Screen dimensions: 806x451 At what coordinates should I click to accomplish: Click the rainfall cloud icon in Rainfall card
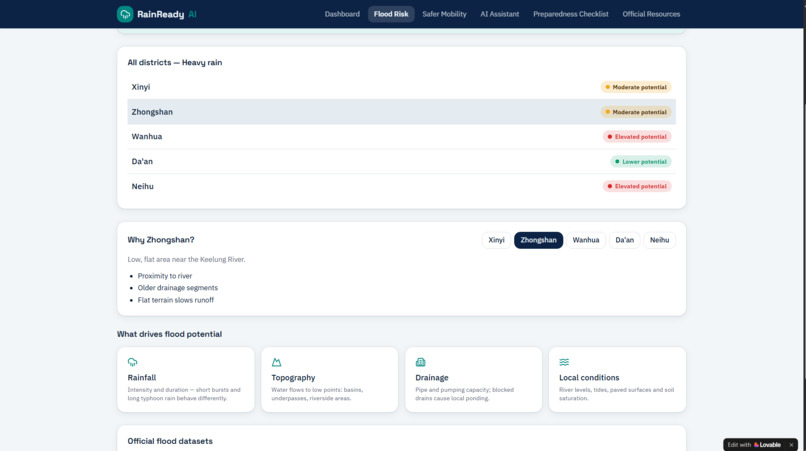click(x=132, y=362)
